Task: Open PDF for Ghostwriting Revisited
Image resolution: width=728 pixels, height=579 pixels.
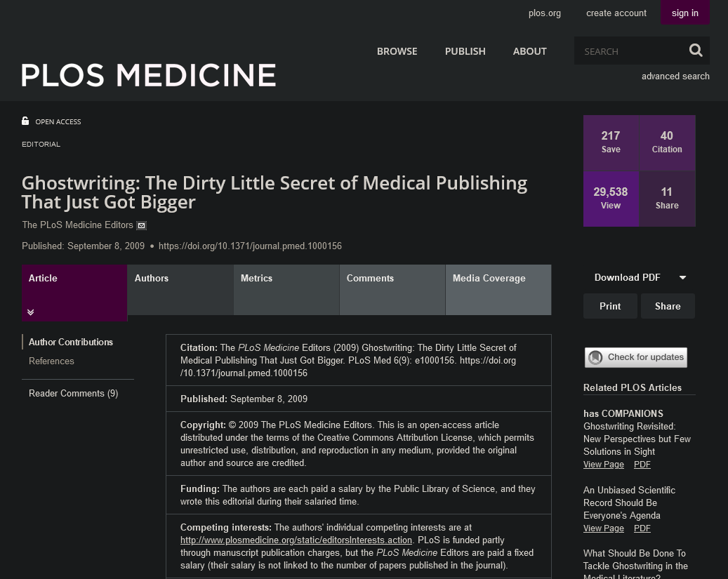Action: 642,465
